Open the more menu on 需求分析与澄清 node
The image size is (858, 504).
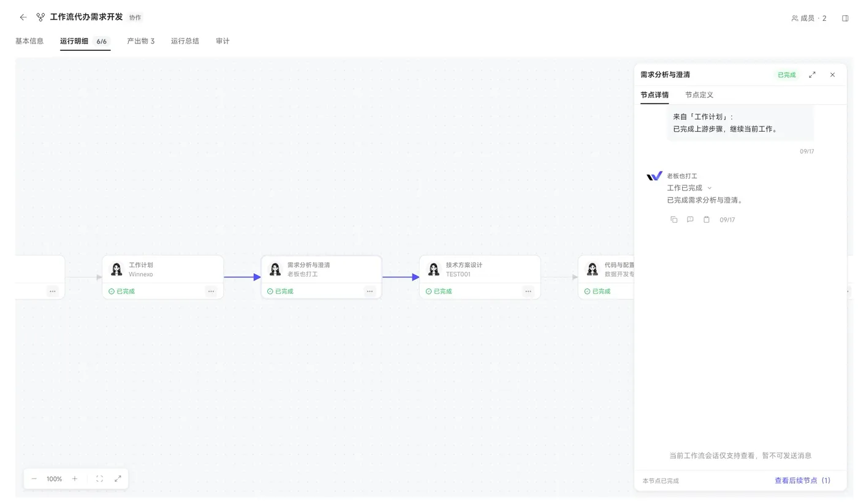point(370,291)
